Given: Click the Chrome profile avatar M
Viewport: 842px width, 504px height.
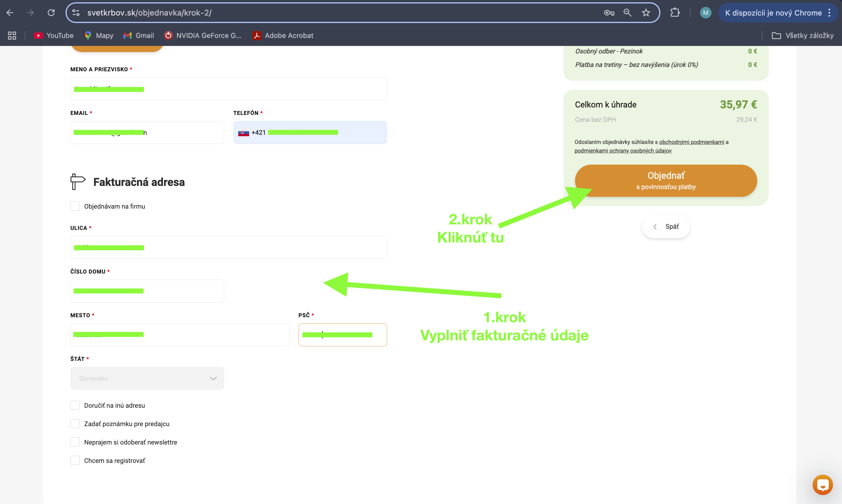Looking at the screenshot, I should (705, 13).
